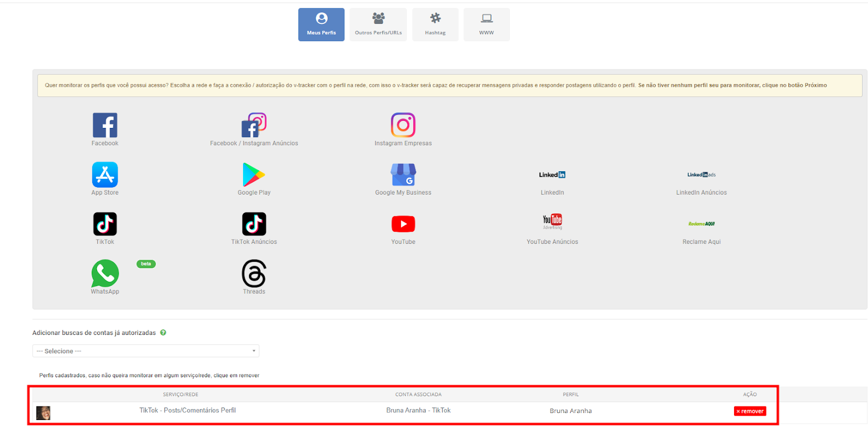The height and width of the screenshot is (426, 868).
Task: Click the 'Threads' label text
Action: (x=254, y=292)
